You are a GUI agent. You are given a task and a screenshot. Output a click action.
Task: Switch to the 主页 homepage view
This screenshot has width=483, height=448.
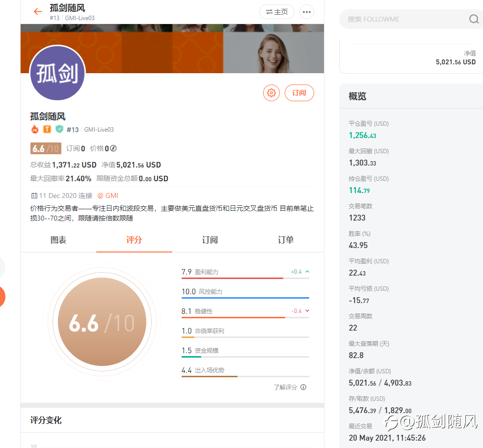277,12
